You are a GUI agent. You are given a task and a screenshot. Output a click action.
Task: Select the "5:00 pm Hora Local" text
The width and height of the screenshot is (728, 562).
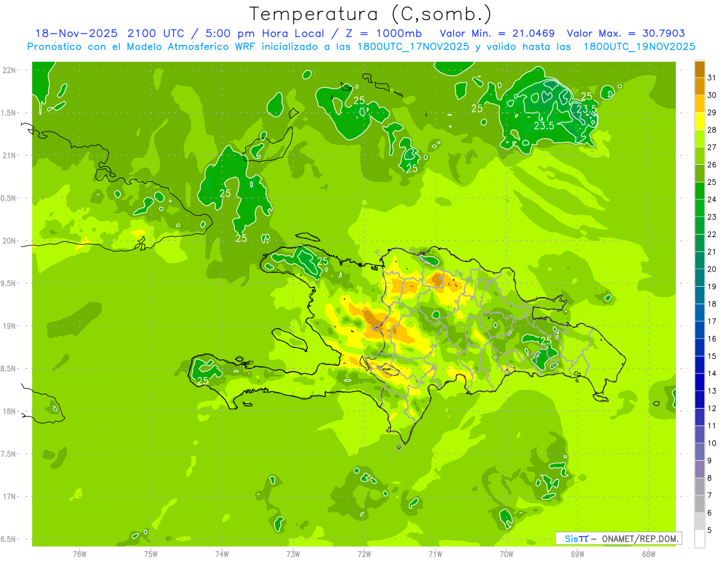pyautogui.click(x=265, y=34)
